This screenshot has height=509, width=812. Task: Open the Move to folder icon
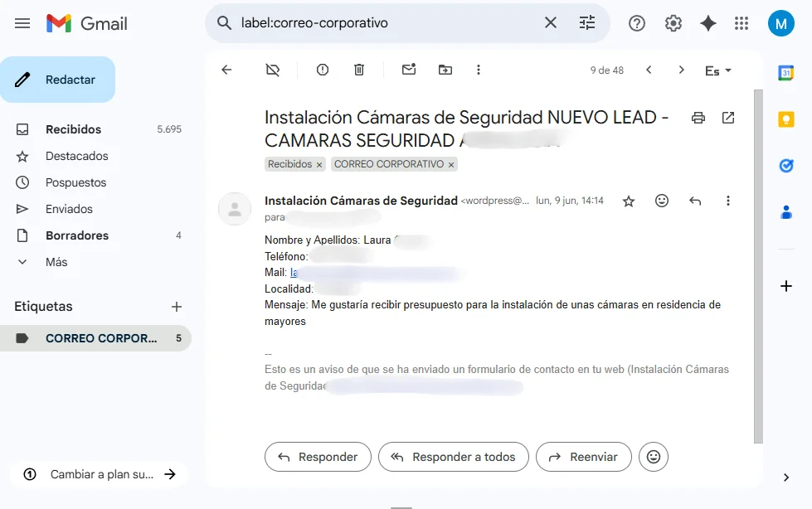pos(445,70)
